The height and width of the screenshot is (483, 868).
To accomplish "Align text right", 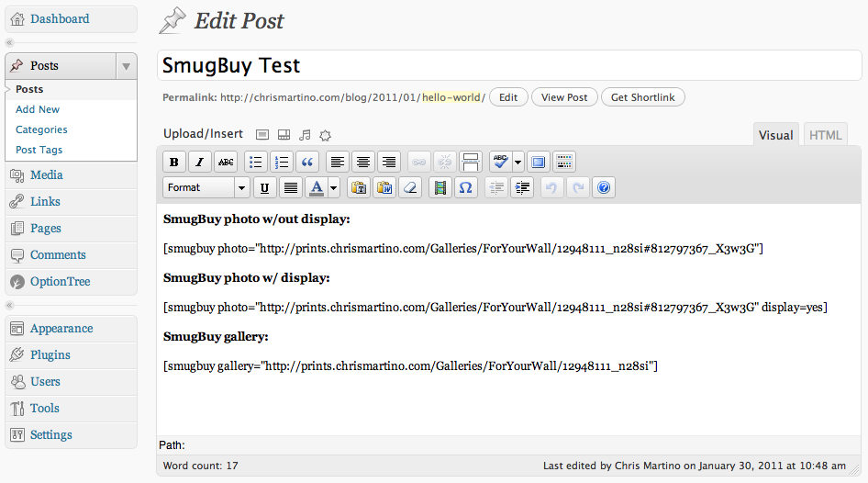I will pos(389,162).
